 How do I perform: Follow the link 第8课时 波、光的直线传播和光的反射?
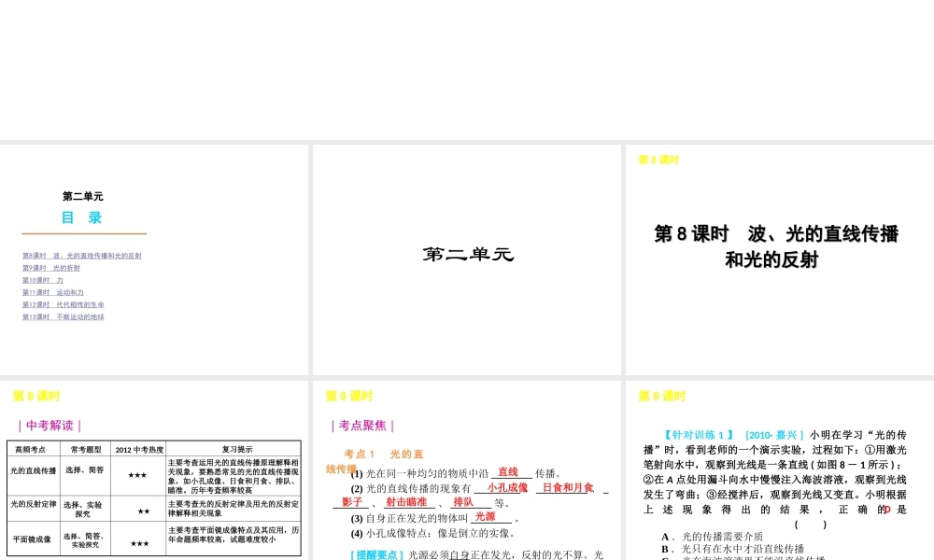pos(82,256)
